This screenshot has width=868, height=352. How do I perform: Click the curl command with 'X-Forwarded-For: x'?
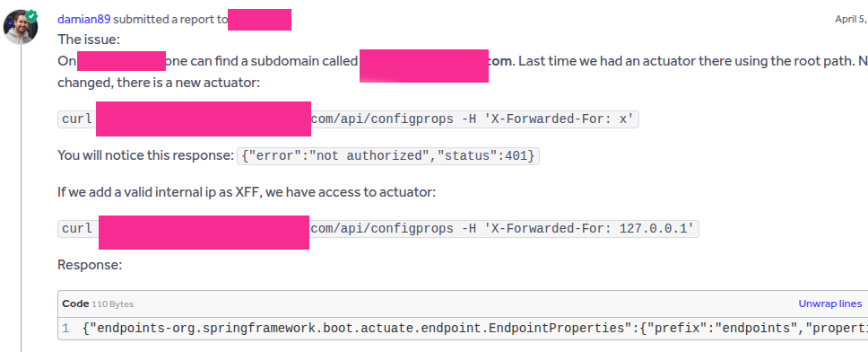pyautogui.click(x=348, y=119)
